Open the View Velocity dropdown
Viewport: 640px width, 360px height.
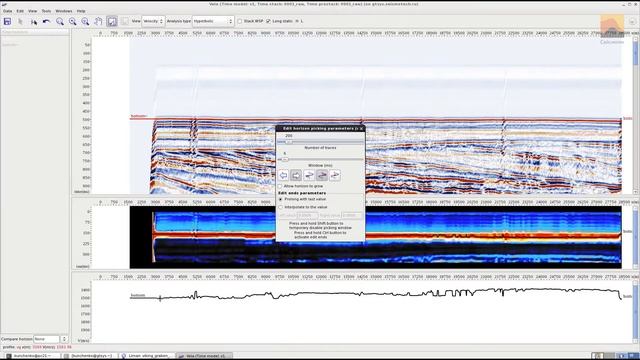tap(153, 21)
